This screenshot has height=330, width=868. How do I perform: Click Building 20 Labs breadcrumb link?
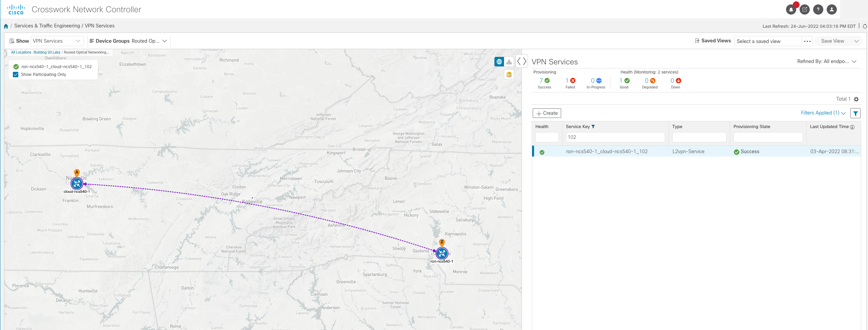(x=47, y=53)
